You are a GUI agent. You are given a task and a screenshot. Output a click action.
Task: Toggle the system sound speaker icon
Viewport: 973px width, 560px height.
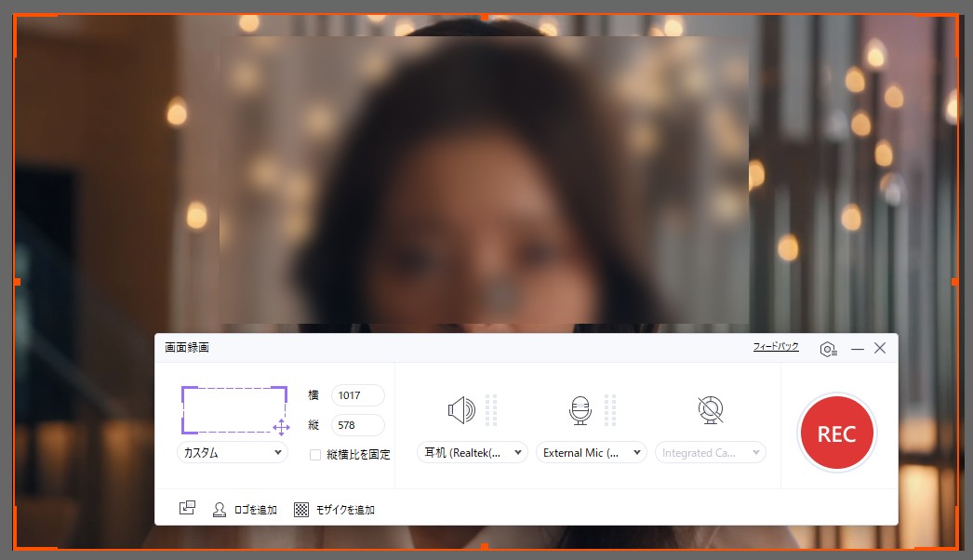[x=460, y=409]
